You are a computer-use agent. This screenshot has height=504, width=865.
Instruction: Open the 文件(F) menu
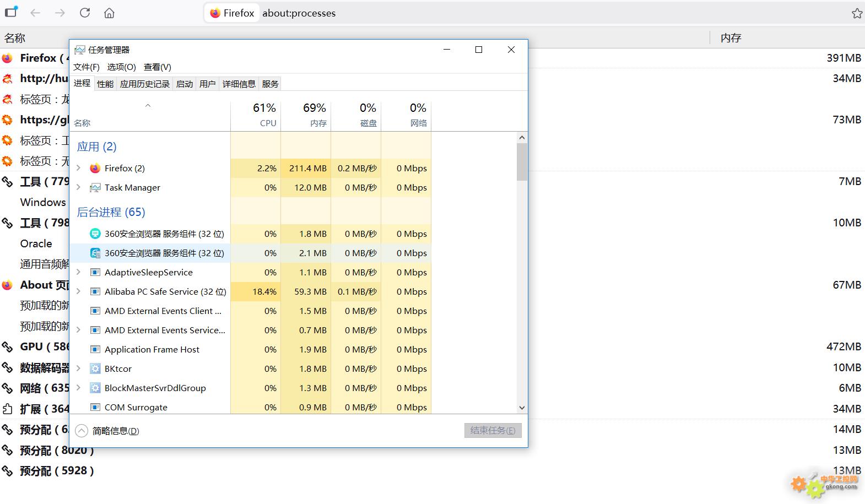point(86,67)
